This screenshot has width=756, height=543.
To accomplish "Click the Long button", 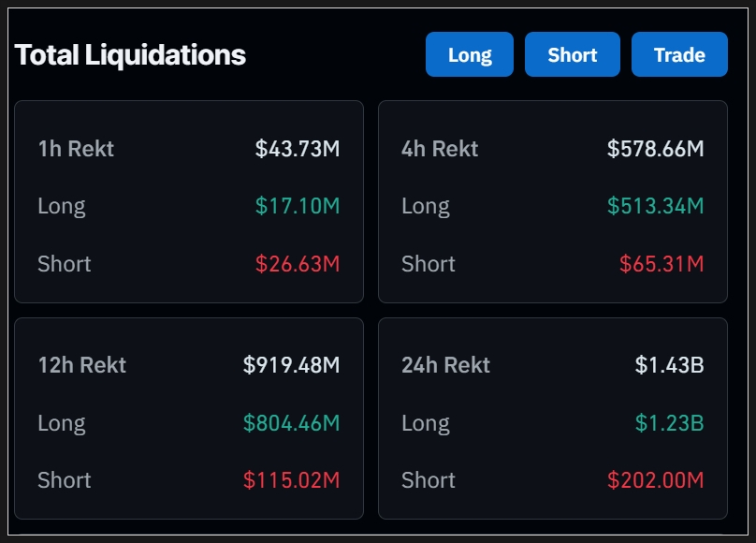I will [470, 54].
